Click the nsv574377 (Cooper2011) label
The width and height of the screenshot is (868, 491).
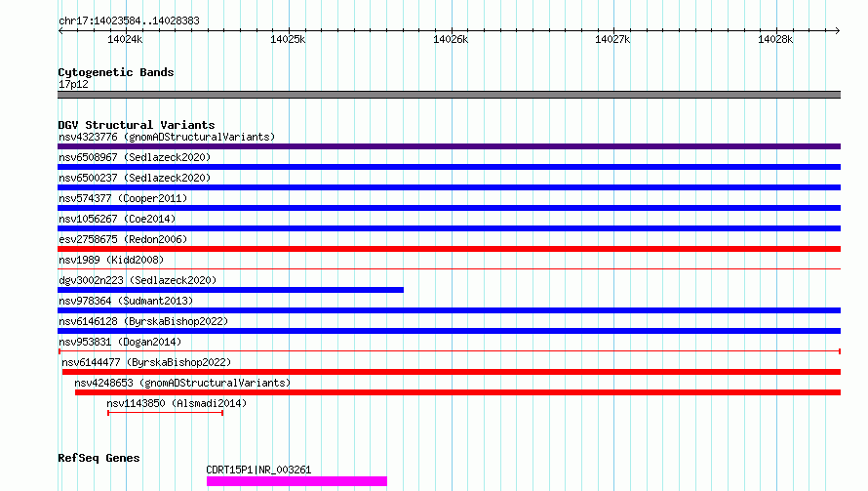(x=123, y=198)
